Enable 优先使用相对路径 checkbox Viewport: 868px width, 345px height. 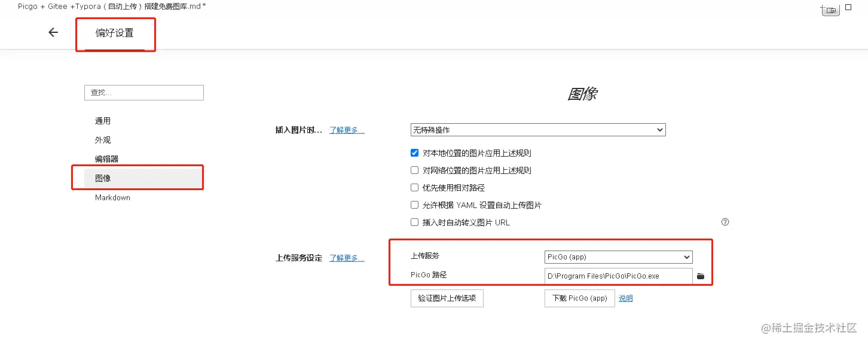click(x=415, y=188)
